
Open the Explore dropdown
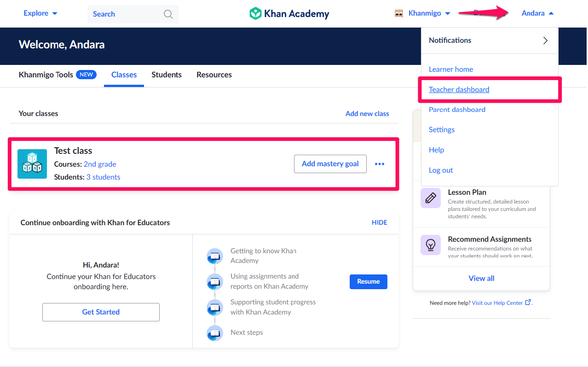click(40, 13)
